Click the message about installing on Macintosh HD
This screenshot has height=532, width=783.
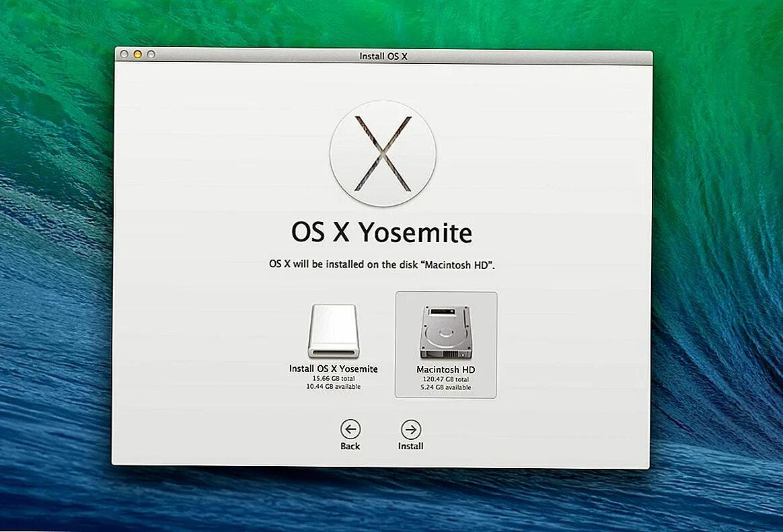[x=382, y=264]
